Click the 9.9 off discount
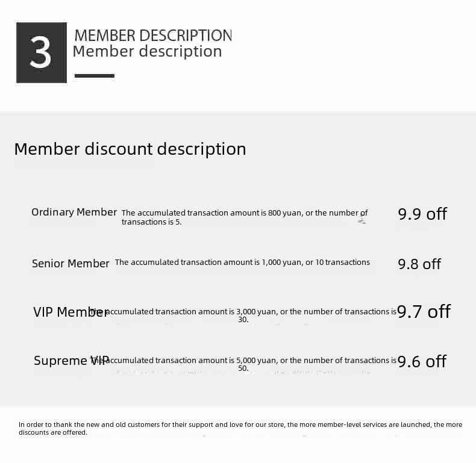 [x=422, y=214]
